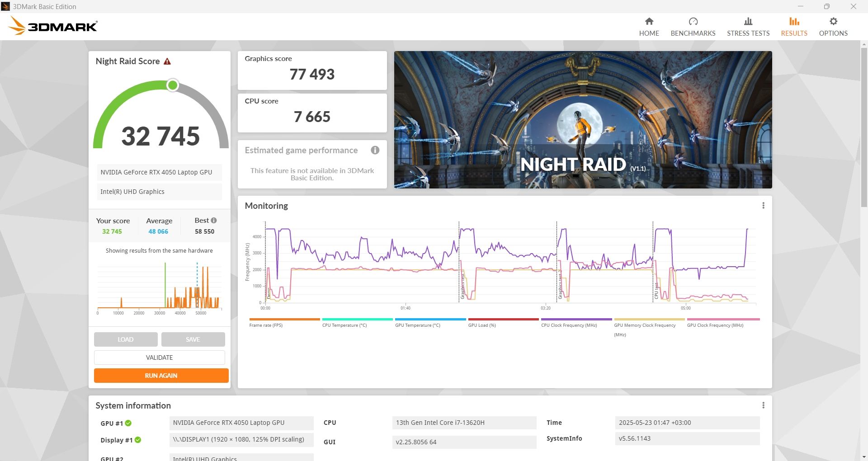This screenshot has height=461, width=868.
Task: Open the Monitoring panel options menu
Action: tap(764, 206)
